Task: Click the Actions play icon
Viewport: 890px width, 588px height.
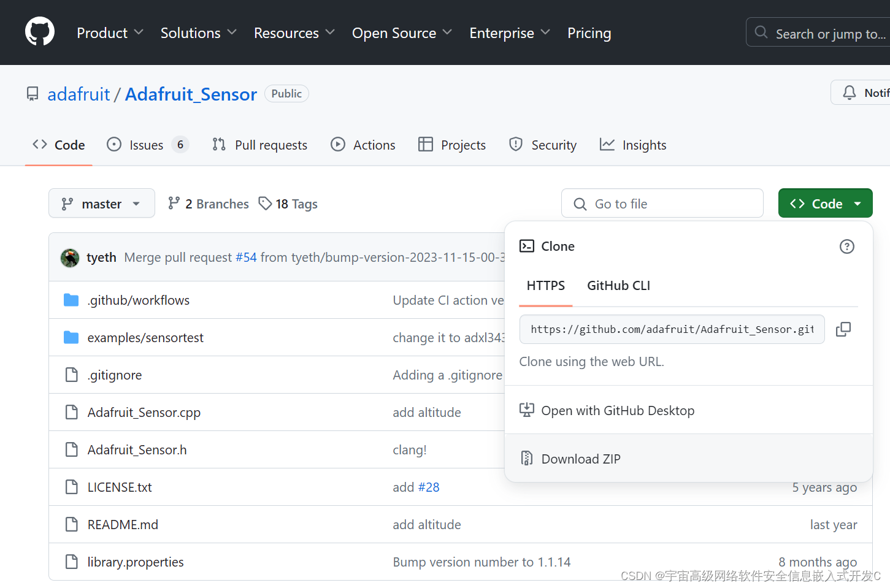Action: (x=338, y=145)
